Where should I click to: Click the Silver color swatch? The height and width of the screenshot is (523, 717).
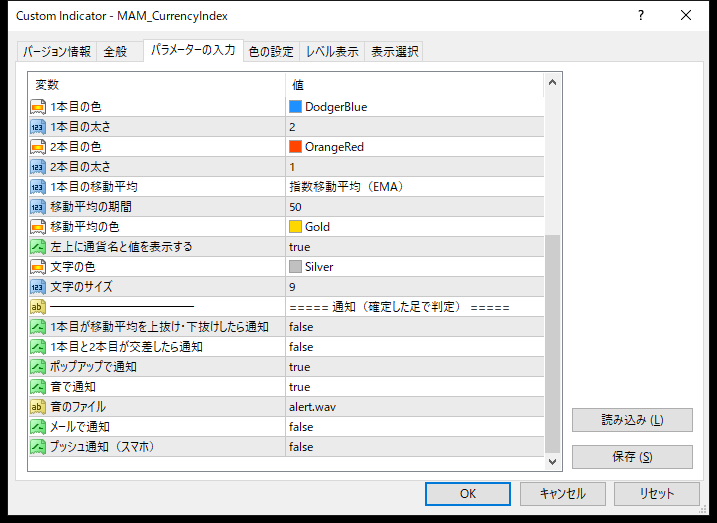pyautogui.click(x=295, y=267)
